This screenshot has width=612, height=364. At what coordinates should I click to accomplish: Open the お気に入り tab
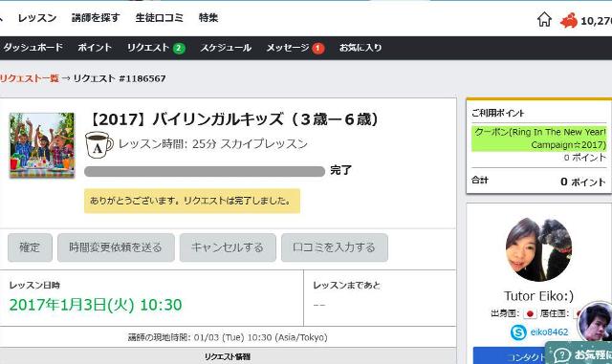click(361, 48)
